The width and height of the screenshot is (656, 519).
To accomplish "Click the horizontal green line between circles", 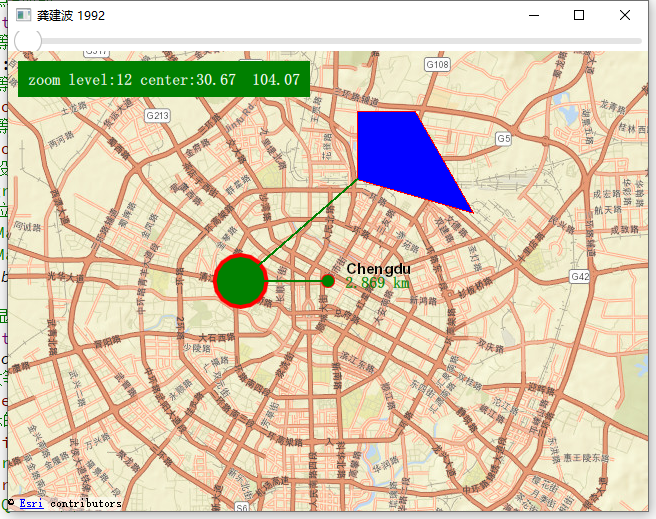I will [x=295, y=281].
